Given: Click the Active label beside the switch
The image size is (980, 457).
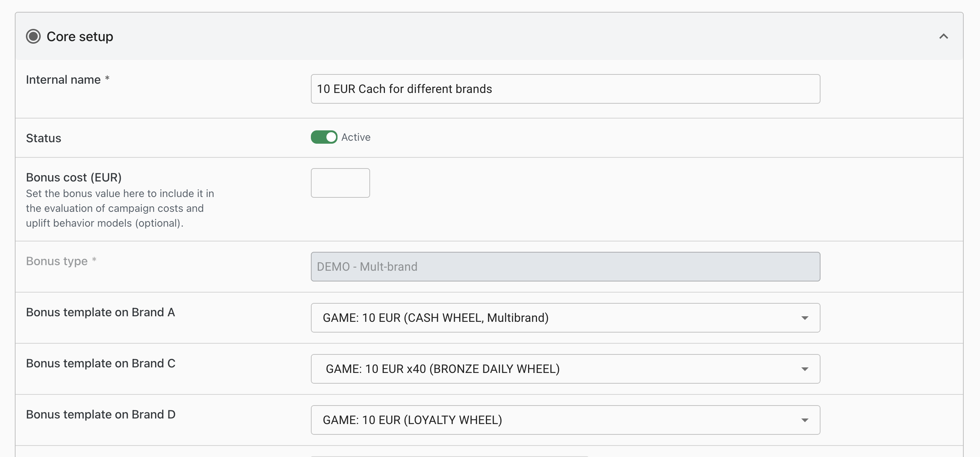Looking at the screenshot, I should click(356, 137).
